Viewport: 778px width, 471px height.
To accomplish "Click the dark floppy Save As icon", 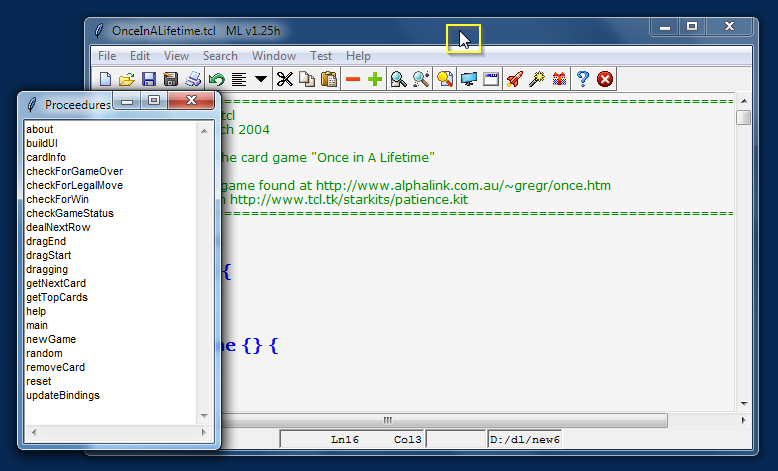I will (x=171, y=79).
